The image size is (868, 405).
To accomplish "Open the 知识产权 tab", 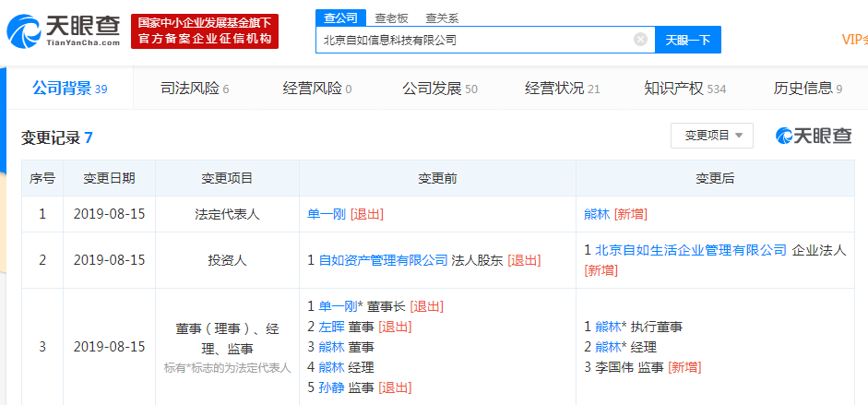I will [x=684, y=89].
